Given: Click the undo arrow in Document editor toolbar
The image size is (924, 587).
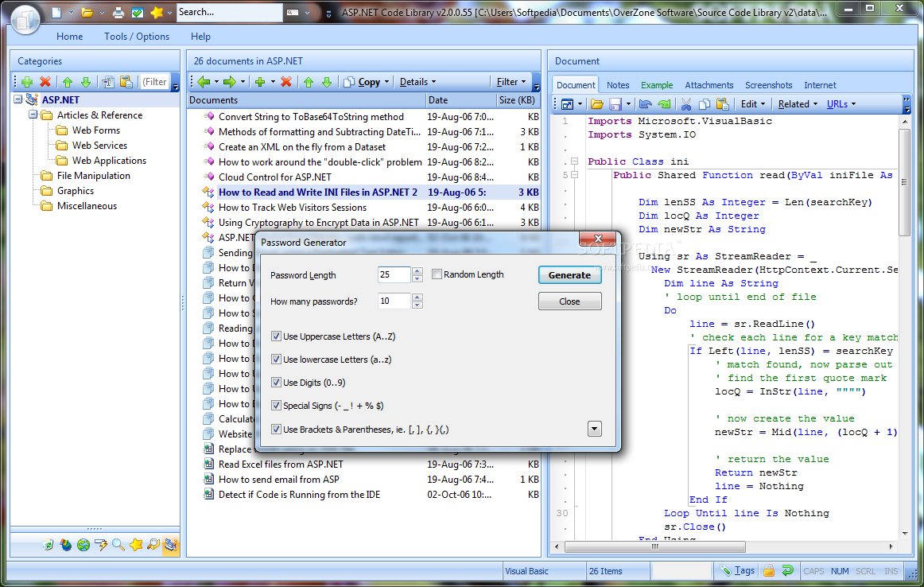Looking at the screenshot, I should click(x=645, y=104).
